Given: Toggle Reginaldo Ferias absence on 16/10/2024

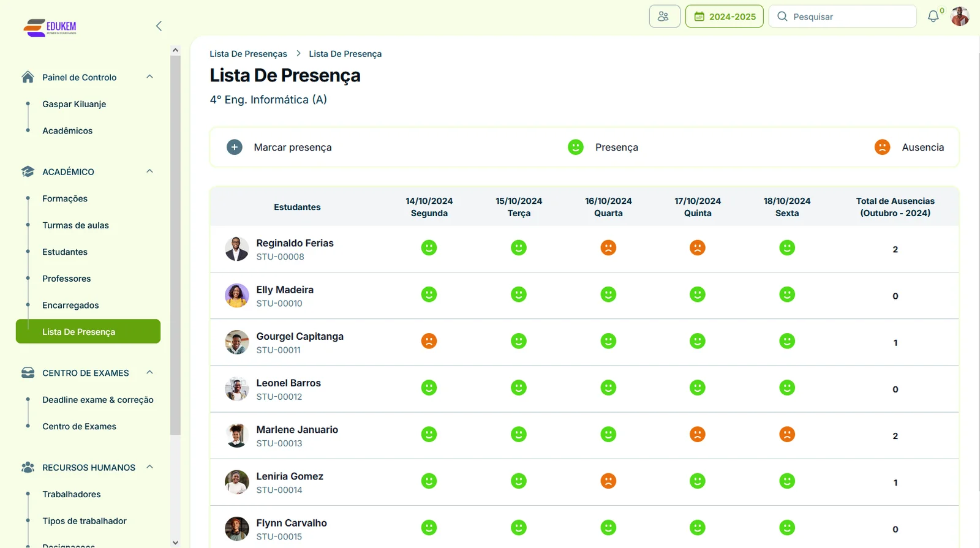Looking at the screenshot, I should 608,248.
